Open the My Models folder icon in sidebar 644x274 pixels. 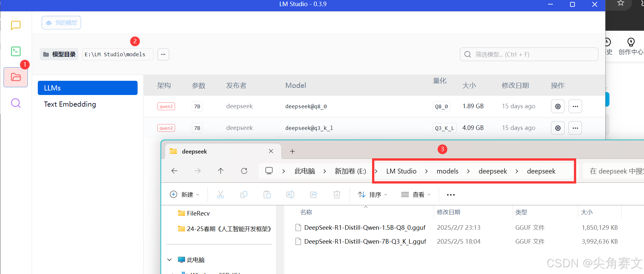coord(16,77)
